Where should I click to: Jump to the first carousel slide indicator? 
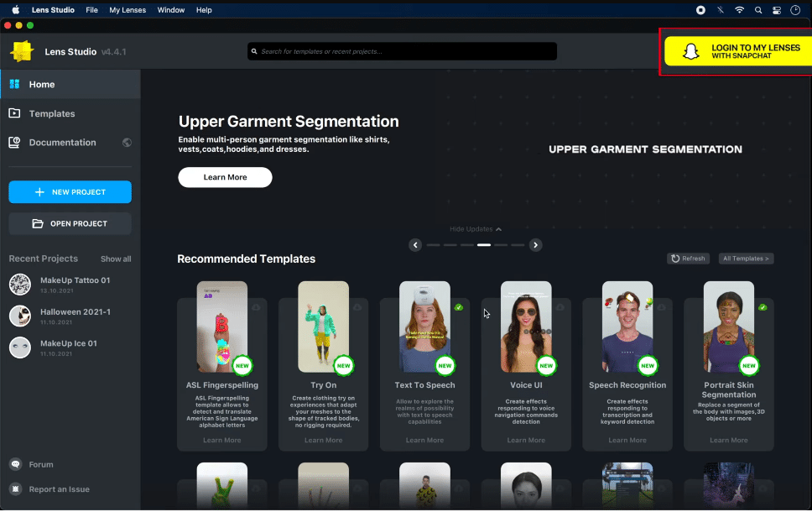click(434, 245)
